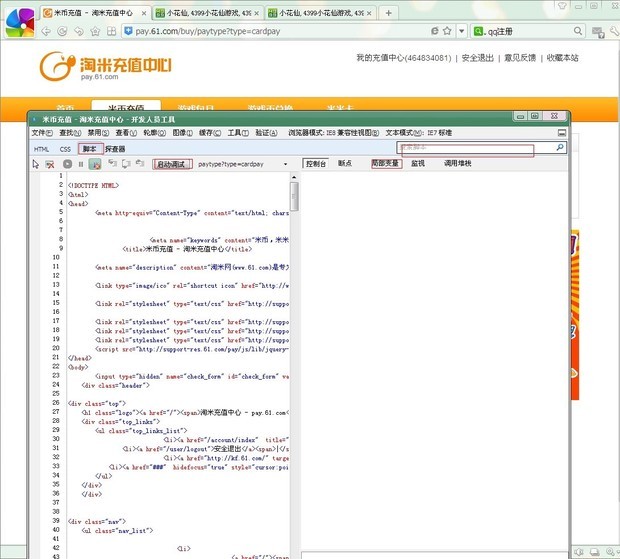The width and height of the screenshot is (620, 559).
Task: Click the home icon in browser toolbar
Action: click(93, 32)
